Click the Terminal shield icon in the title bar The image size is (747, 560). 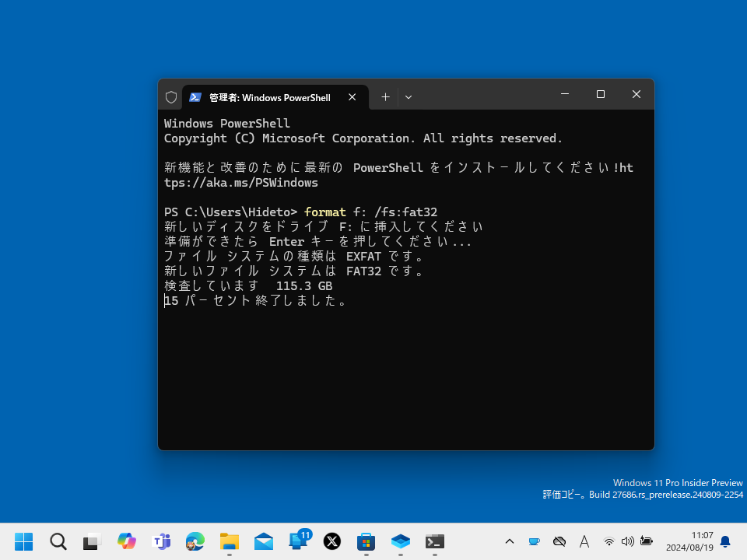[171, 96]
